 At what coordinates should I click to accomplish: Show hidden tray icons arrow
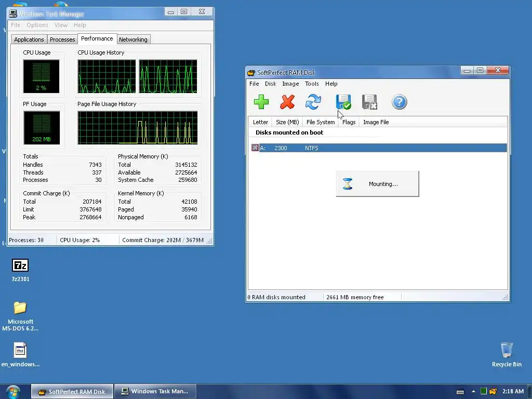point(473,391)
